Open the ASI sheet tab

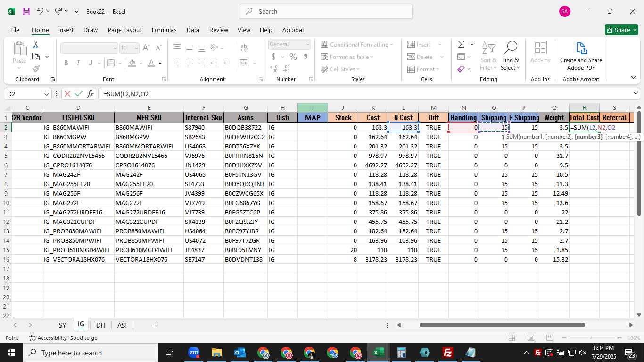click(x=122, y=325)
